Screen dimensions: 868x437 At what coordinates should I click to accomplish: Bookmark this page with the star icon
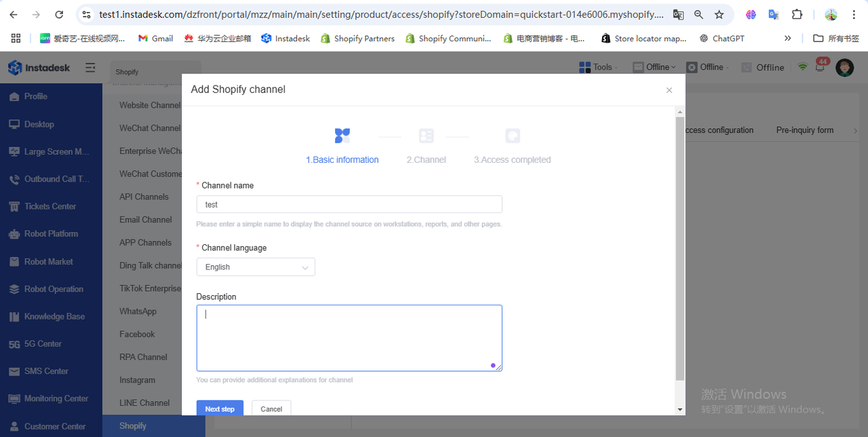pyautogui.click(x=719, y=14)
